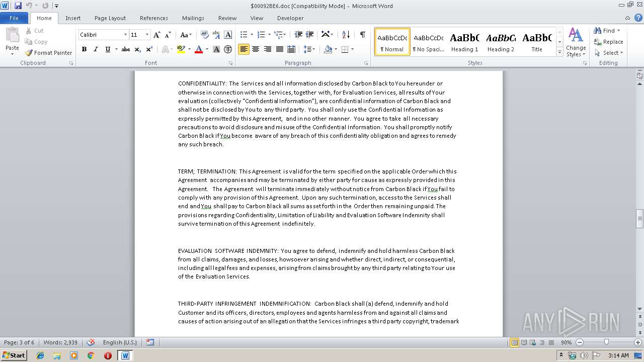Select the Format Painter tool
Screen dimensions: 644x362
(x=48, y=53)
